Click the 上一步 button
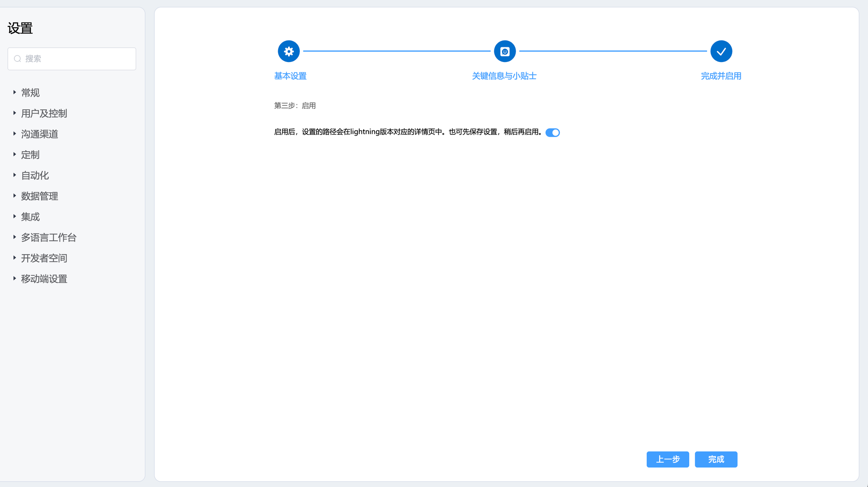868x487 pixels. tap(667, 459)
